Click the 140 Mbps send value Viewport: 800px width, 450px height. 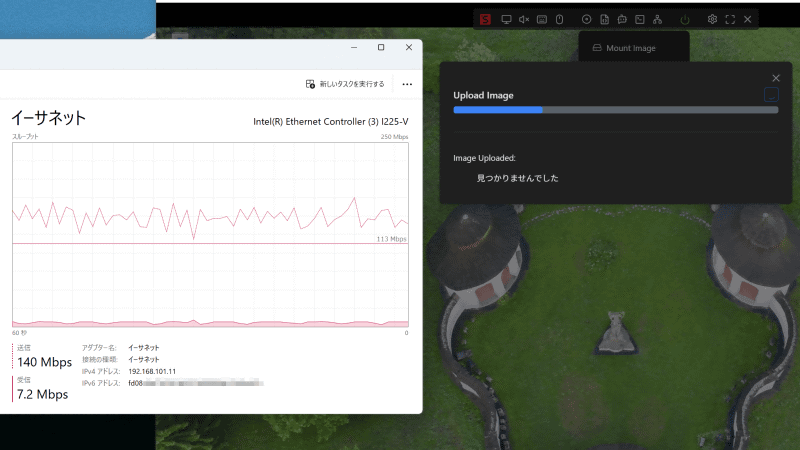click(44, 362)
